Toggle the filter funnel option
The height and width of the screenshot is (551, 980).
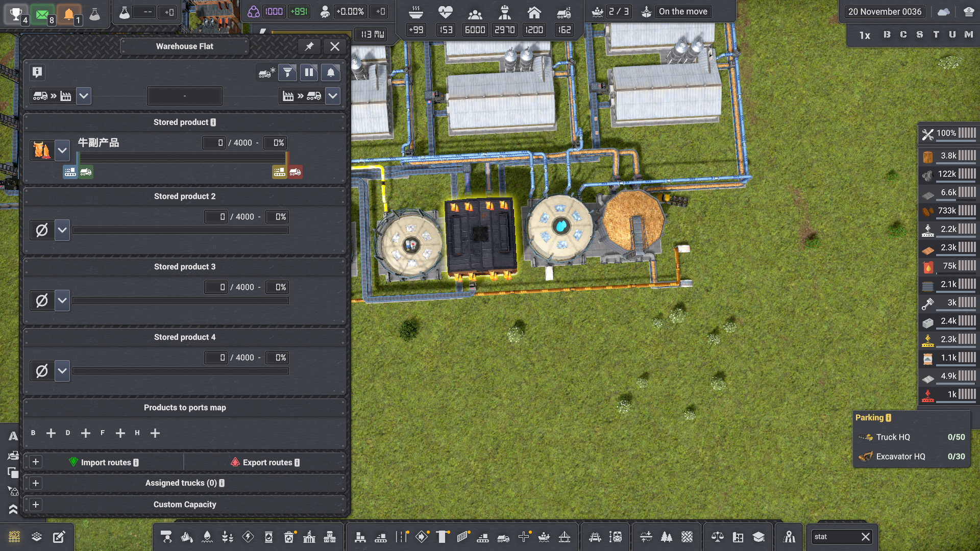(288, 72)
